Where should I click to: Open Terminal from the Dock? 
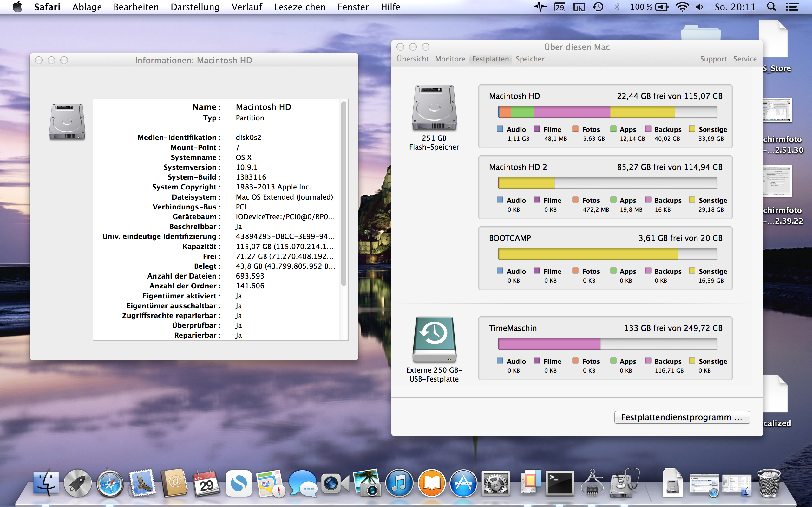point(559,483)
